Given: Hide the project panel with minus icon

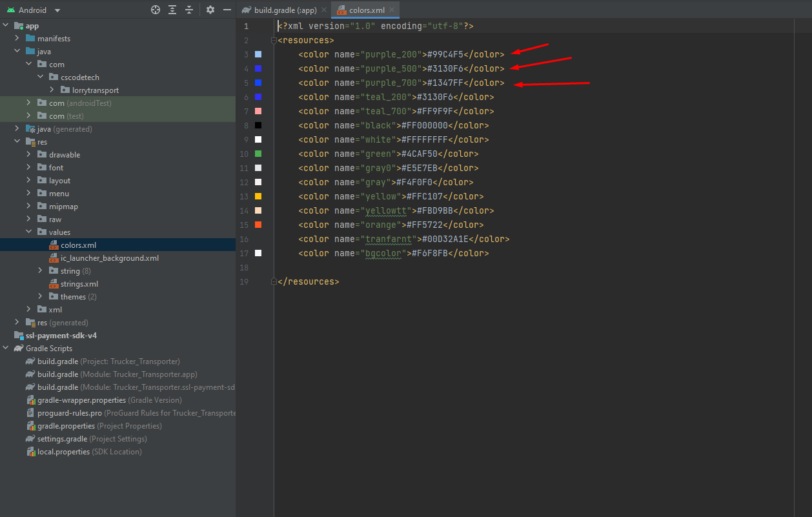Looking at the screenshot, I should (x=227, y=10).
